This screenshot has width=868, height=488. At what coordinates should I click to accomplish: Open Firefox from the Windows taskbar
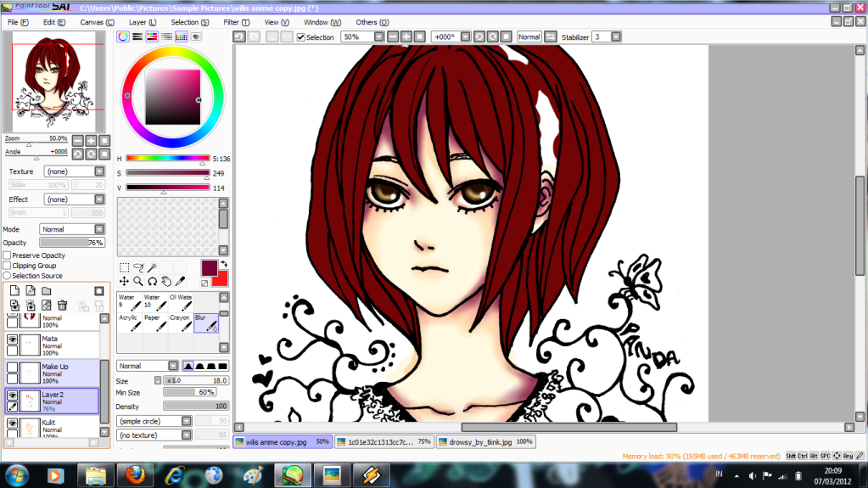pos(136,474)
